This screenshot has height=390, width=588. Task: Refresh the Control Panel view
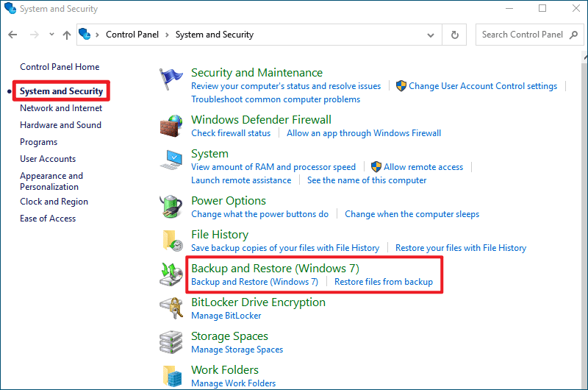pyautogui.click(x=454, y=35)
